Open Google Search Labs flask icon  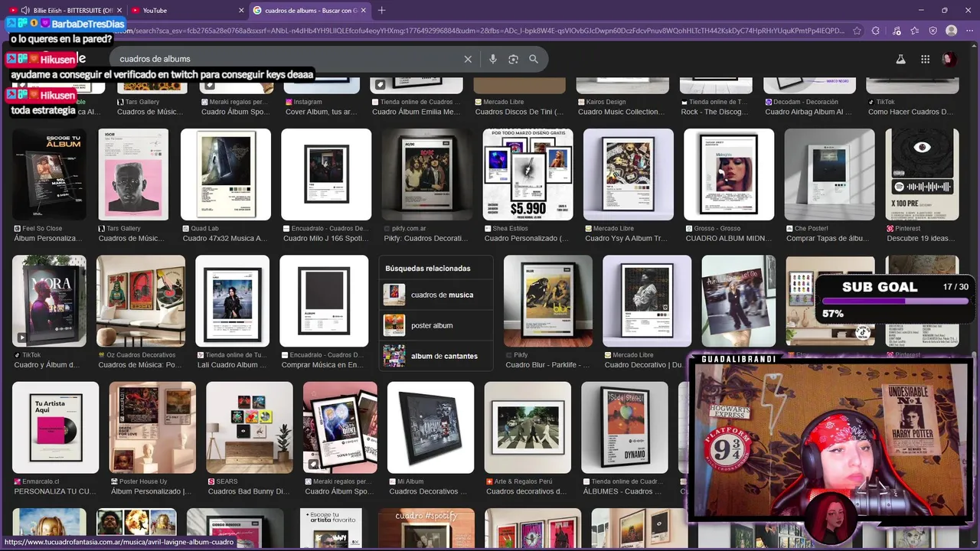point(900,59)
